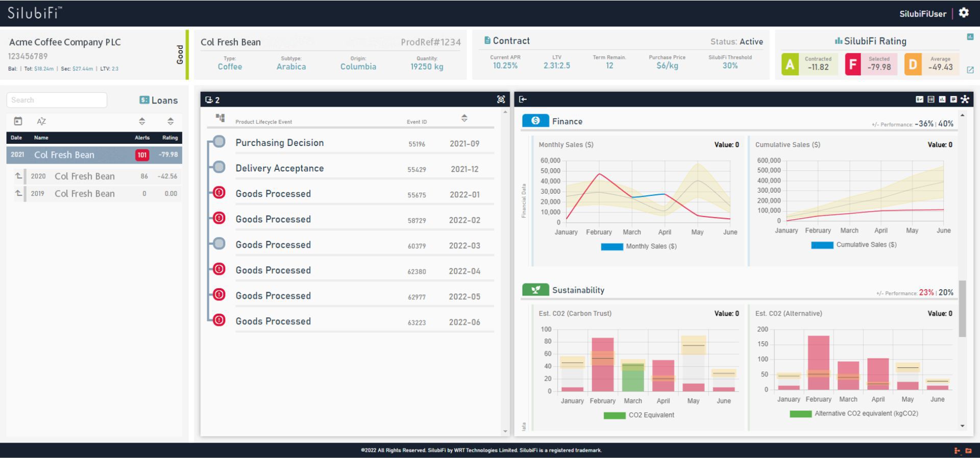
Task: Expand the 2020 Col Fresh Bean parent arrow
Action: coord(18,176)
